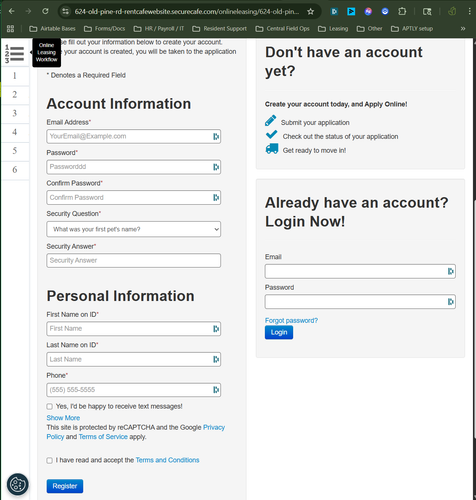This screenshot has width=476, height=500.
Task: Go to workflow step 1
Action: pos(15,76)
